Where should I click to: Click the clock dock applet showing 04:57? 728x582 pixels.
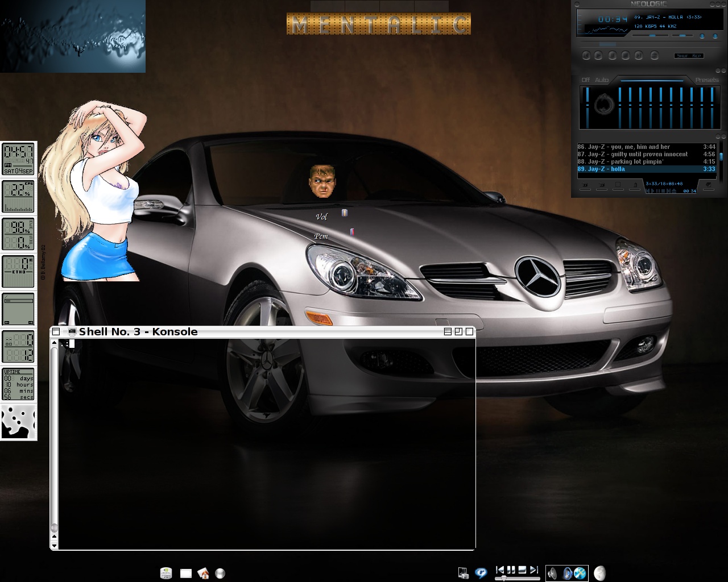coord(19,159)
